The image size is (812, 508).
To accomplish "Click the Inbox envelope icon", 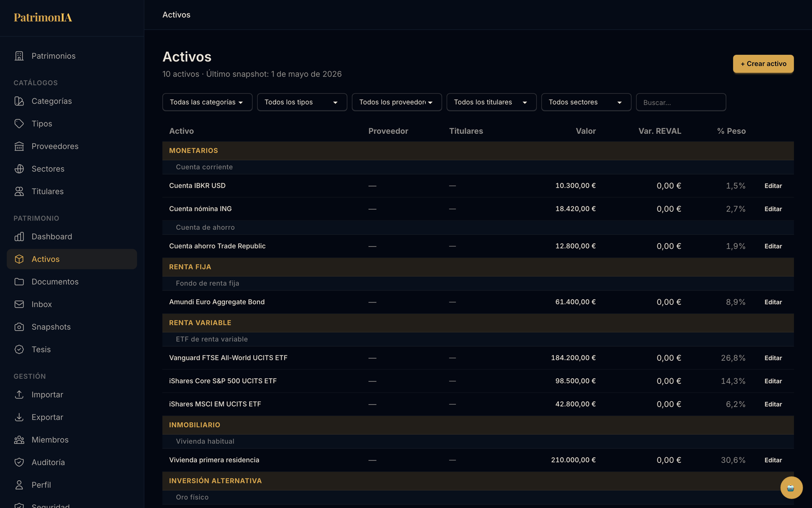I will pyautogui.click(x=19, y=304).
